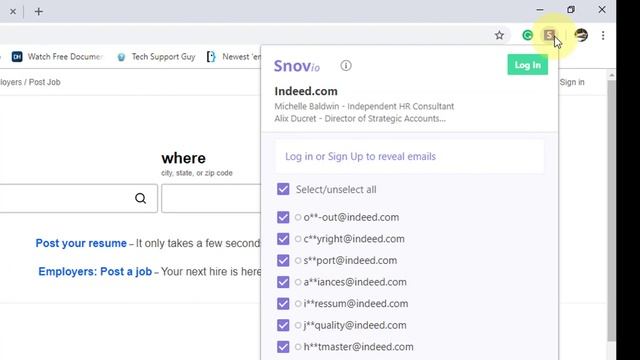Click the where location input field
This screenshot has width=640, height=360.
(211, 198)
